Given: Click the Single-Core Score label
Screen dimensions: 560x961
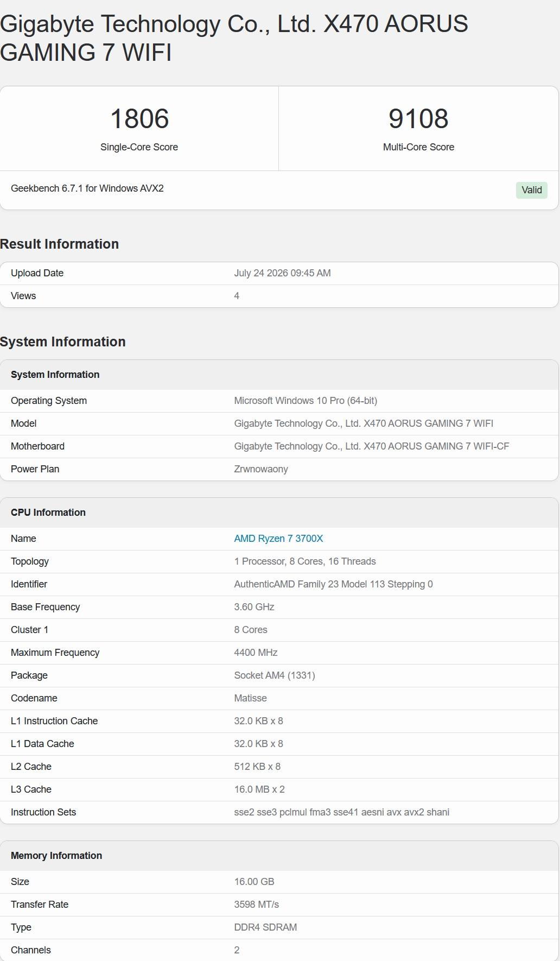Looking at the screenshot, I should click(x=139, y=147).
